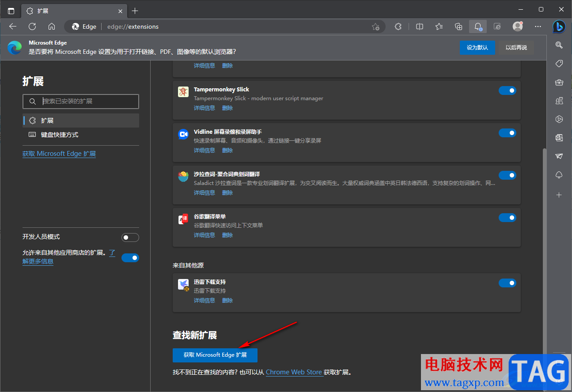Add this page to favorites star icon
Viewport: 572px width, 392px height.
coord(375,26)
